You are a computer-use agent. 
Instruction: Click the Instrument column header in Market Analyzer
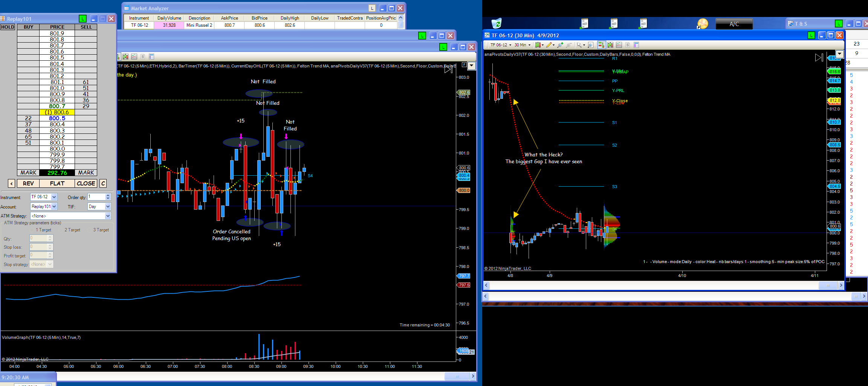coord(139,18)
